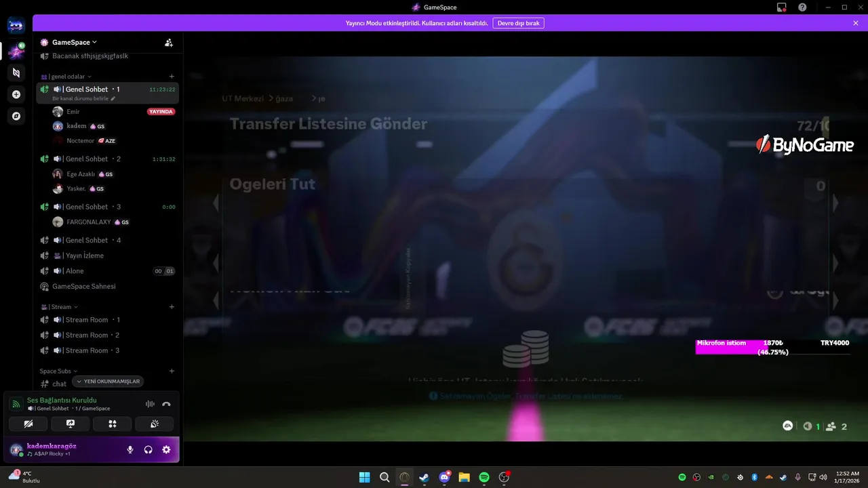Toggle camera on in voice panel

(28, 424)
